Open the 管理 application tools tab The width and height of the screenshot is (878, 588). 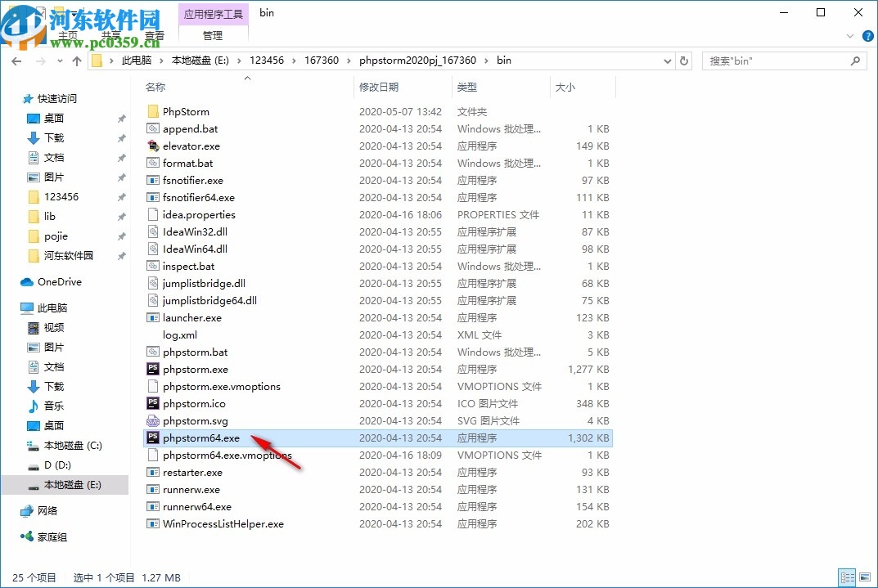tap(213, 35)
